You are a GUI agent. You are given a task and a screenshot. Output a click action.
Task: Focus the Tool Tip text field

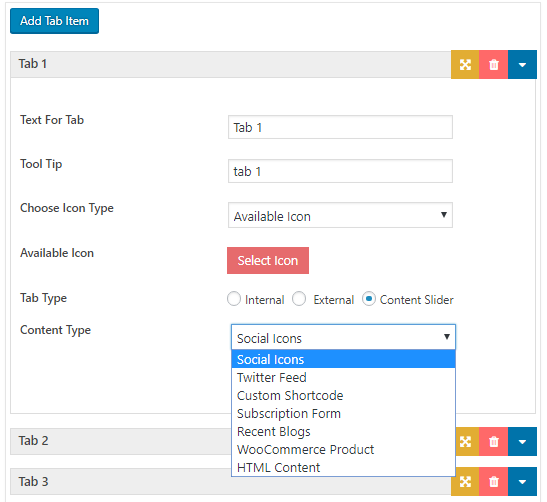click(340, 171)
